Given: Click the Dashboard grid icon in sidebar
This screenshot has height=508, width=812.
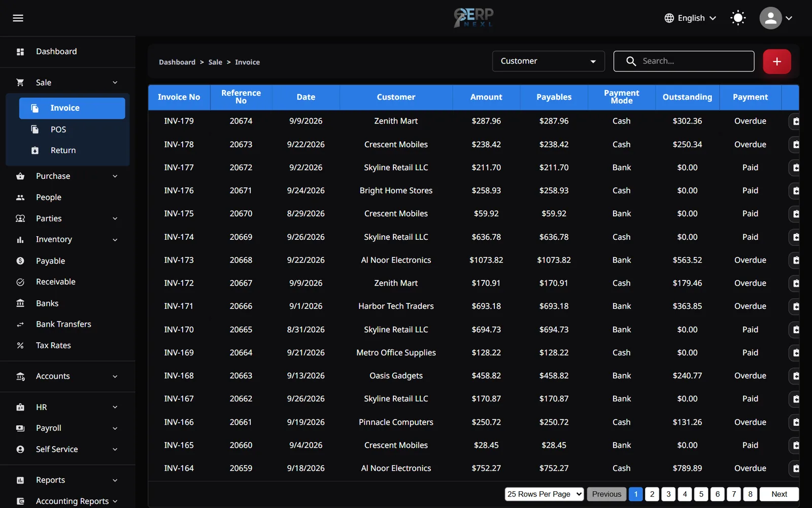Looking at the screenshot, I should (x=20, y=52).
